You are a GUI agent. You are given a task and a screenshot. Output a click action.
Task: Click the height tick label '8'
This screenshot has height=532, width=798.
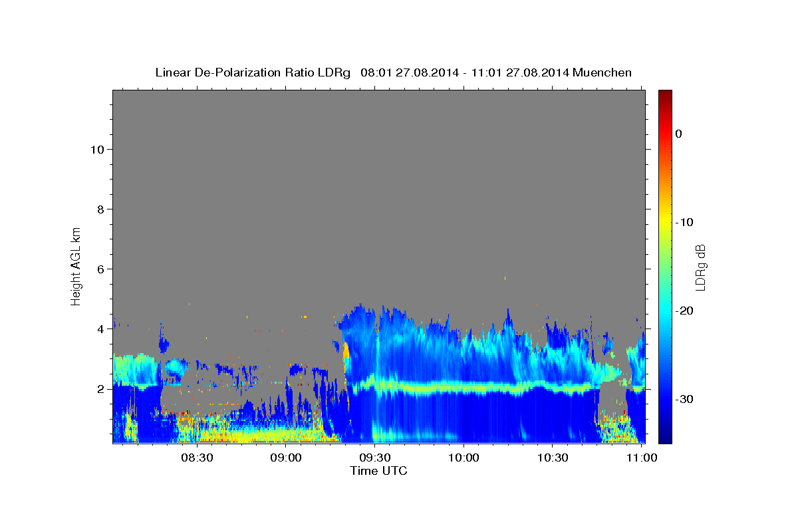pyautogui.click(x=99, y=209)
